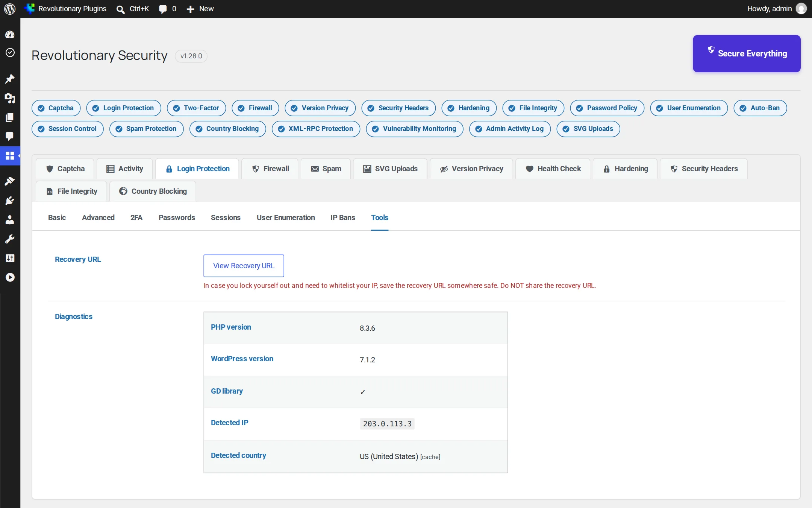Click the View Recovery URL button

tap(244, 266)
